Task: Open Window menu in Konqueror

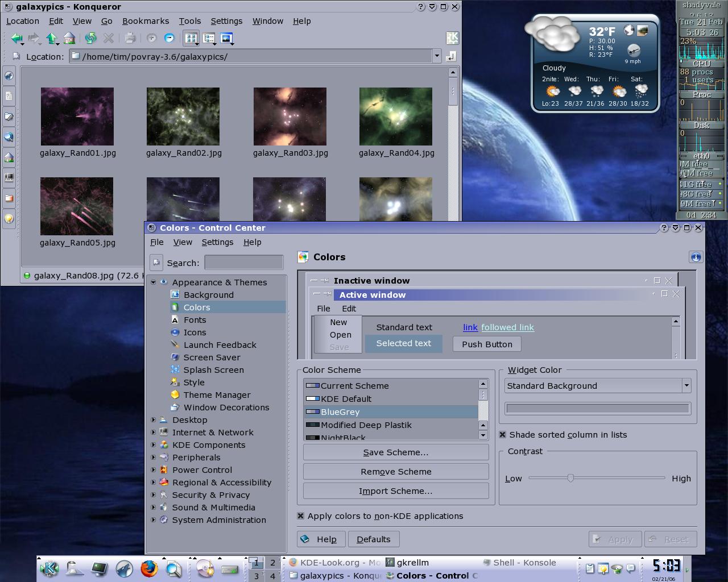Action: click(268, 21)
